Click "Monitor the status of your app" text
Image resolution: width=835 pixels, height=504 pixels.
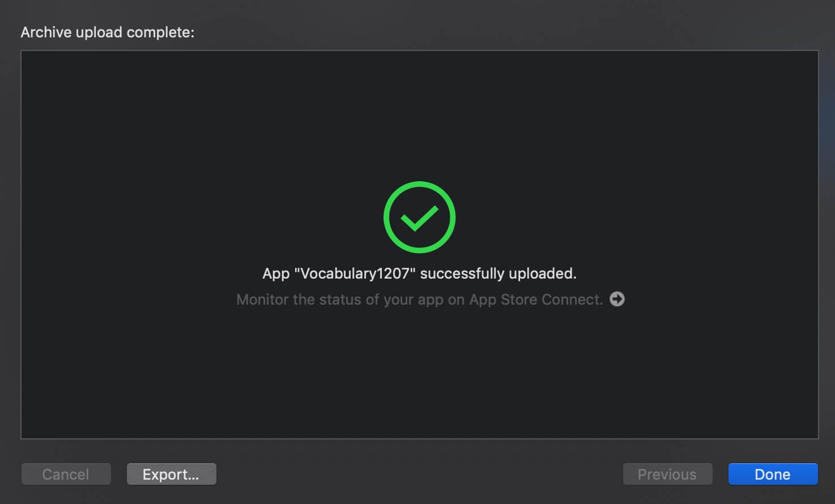pos(340,300)
